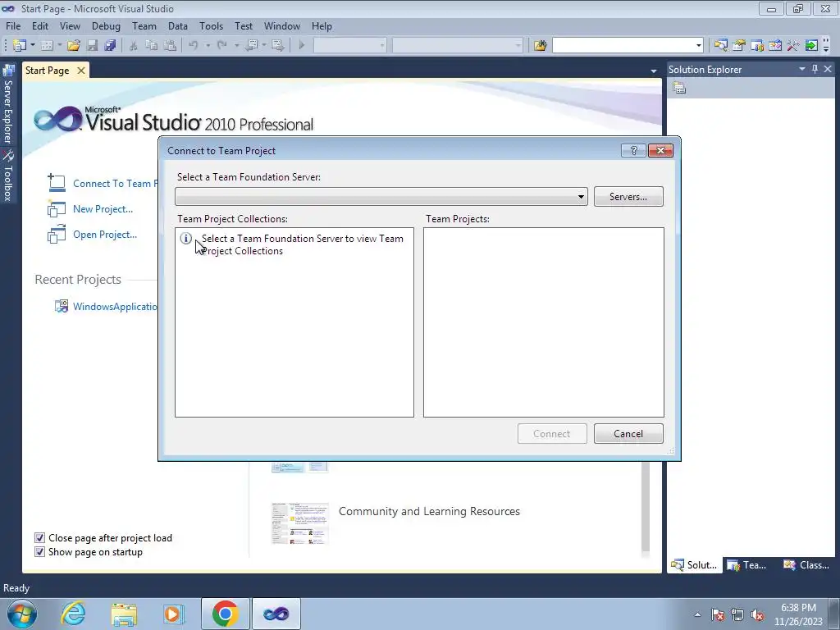The image size is (840, 630).
Task: Launch Google Chrome from the taskbar
Action: pos(225,614)
